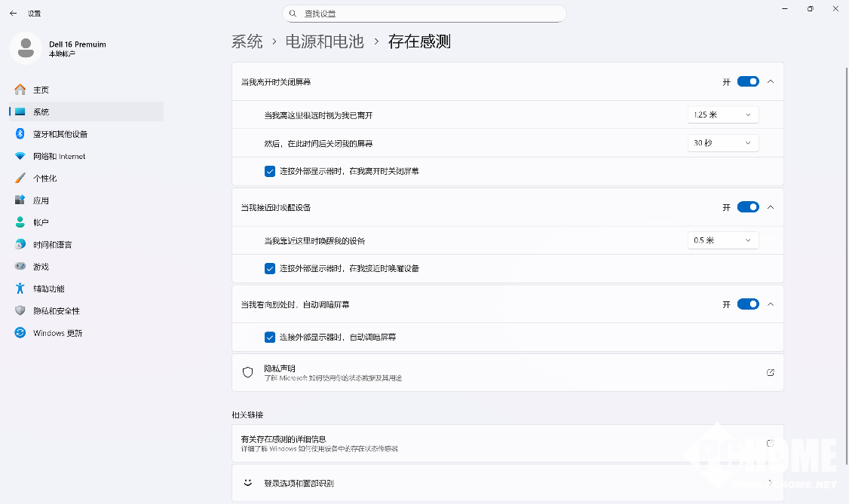The width and height of the screenshot is (849, 504).
Task: Open external link icon for 隐私声明
Action: click(770, 372)
